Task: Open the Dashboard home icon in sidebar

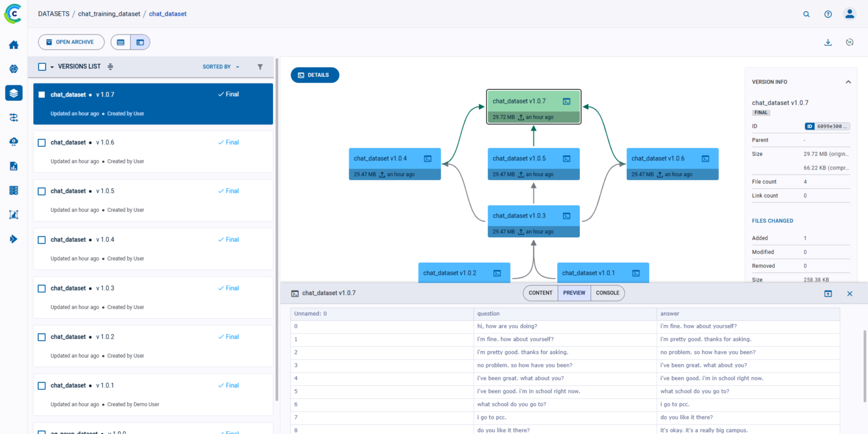Action: point(14,45)
